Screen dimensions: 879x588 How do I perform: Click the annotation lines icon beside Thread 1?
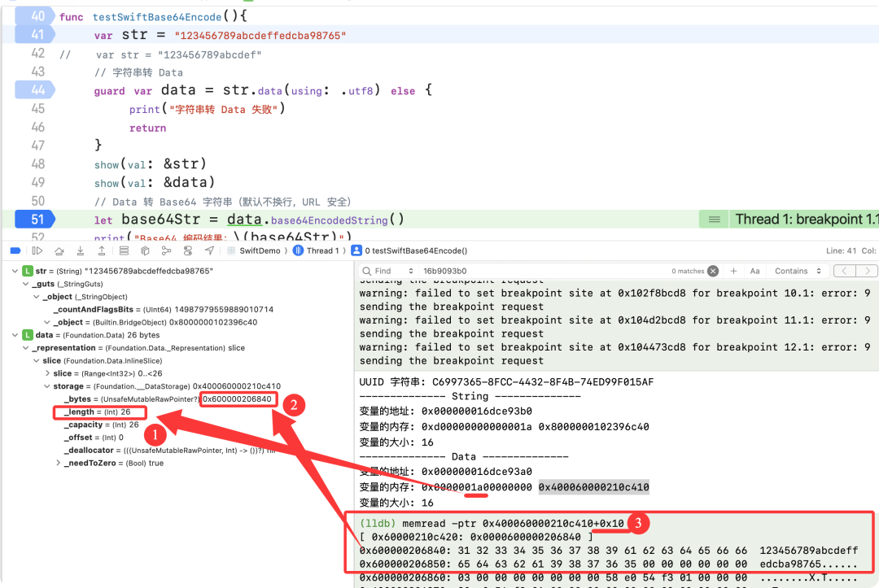tap(715, 219)
